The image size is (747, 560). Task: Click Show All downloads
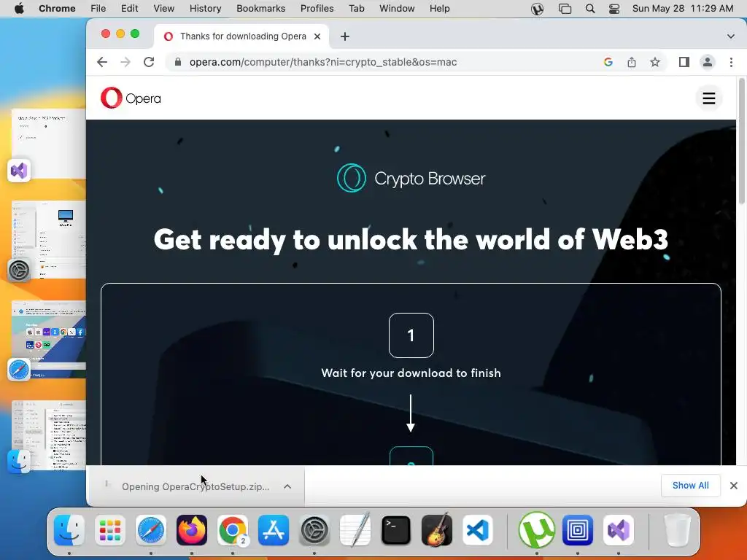tap(690, 485)
